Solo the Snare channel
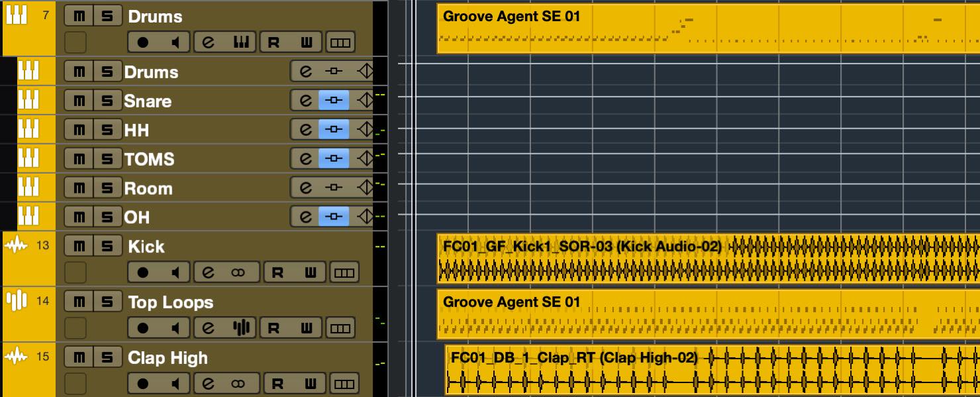 (x=107, y=101)
